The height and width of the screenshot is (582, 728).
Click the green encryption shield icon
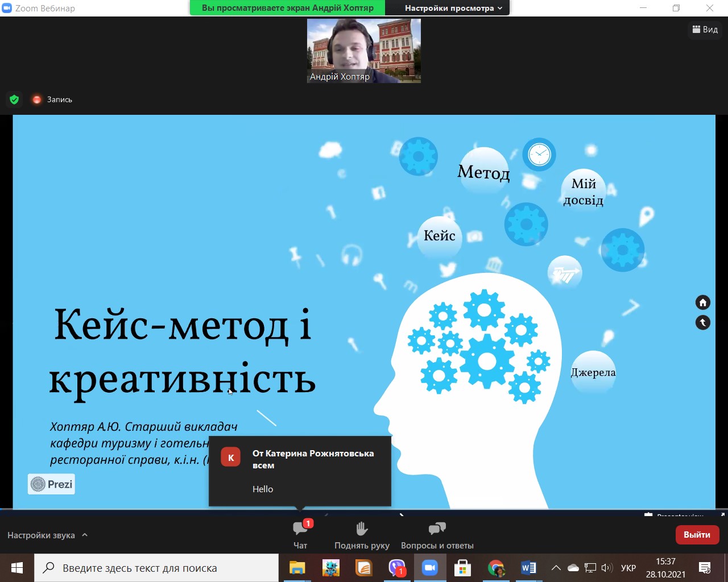coord(14,99)
